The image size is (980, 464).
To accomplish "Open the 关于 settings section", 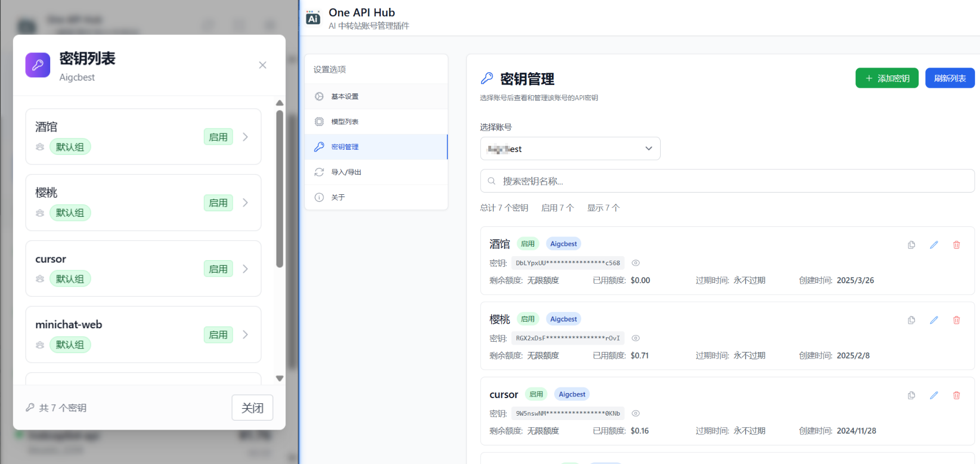I will click(376, 197).
